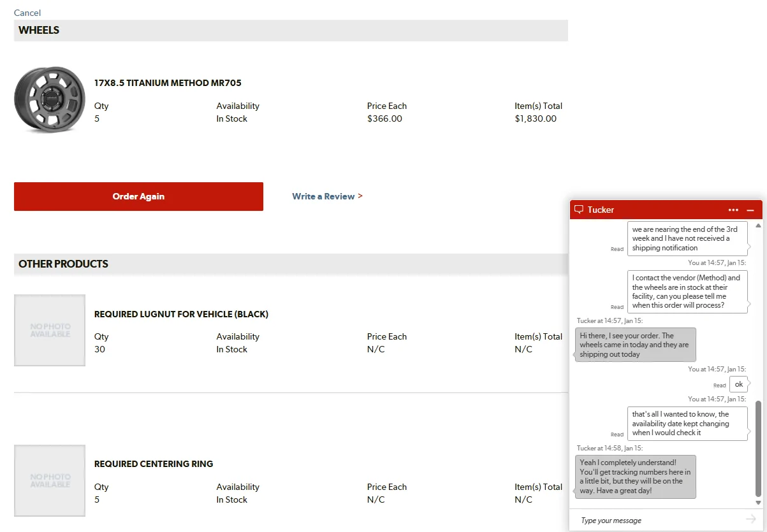Click the lugnut no-photo placeholder image
Viewport: 767px width, 532px height.
pyautogui.click(x=50, y=330)
